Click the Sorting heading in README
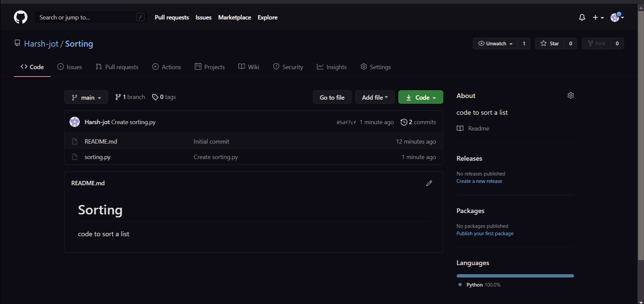The image size is (644, 304). point(100,210)
